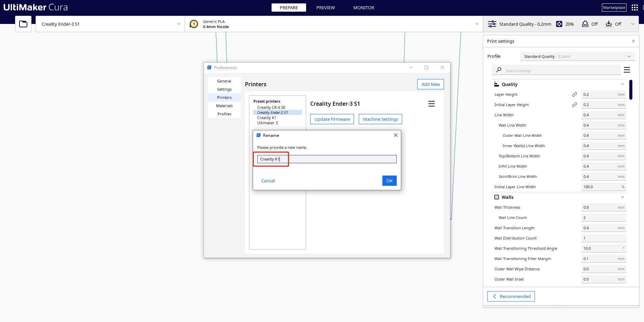Edit the Initial Layer Height value

(604, 105)
